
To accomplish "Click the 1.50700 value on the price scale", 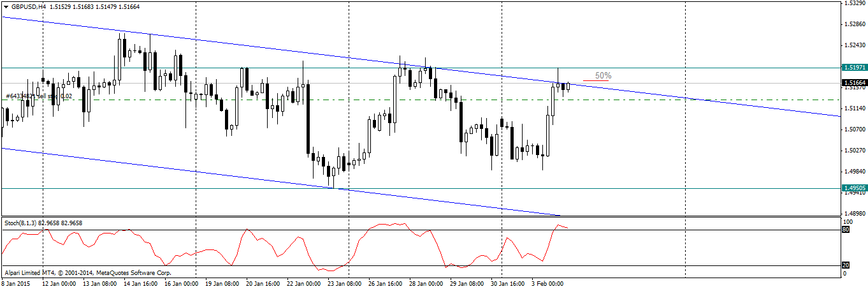I will [854, 130].
